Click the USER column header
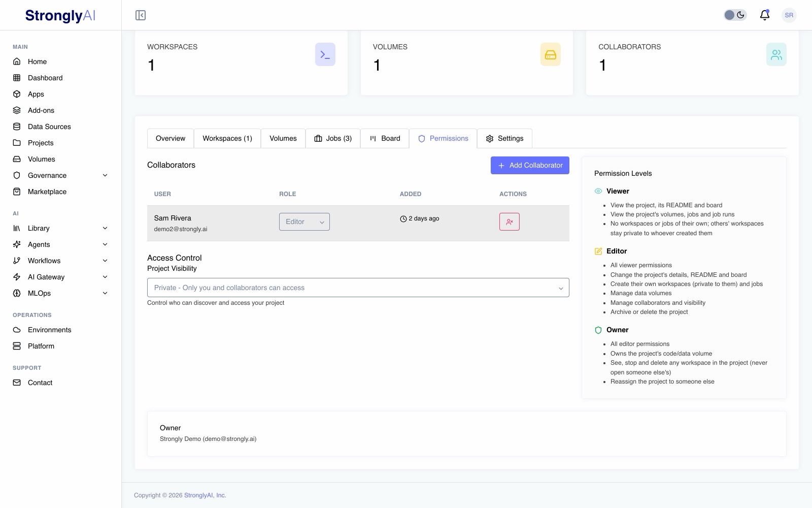 162,194
